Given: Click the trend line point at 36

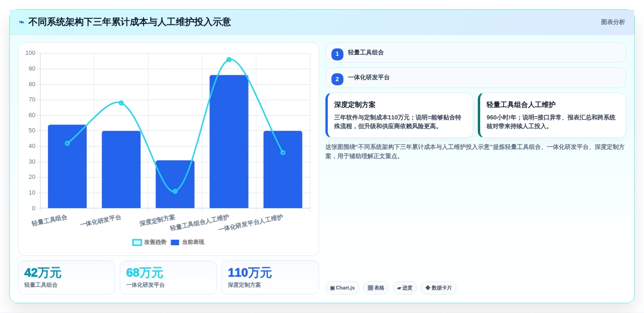Looking at the screenshot, I should click(283, 153).
